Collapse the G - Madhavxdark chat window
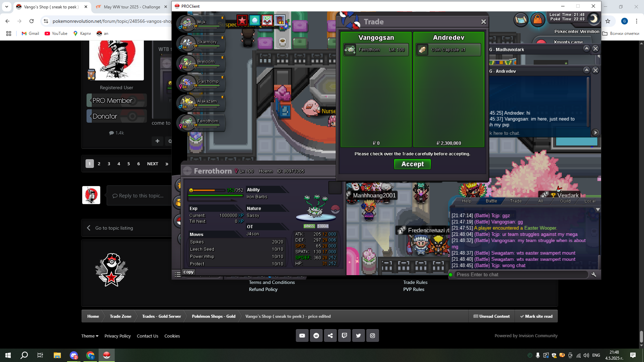Screen dimensions: 644x362 point(586,49)
